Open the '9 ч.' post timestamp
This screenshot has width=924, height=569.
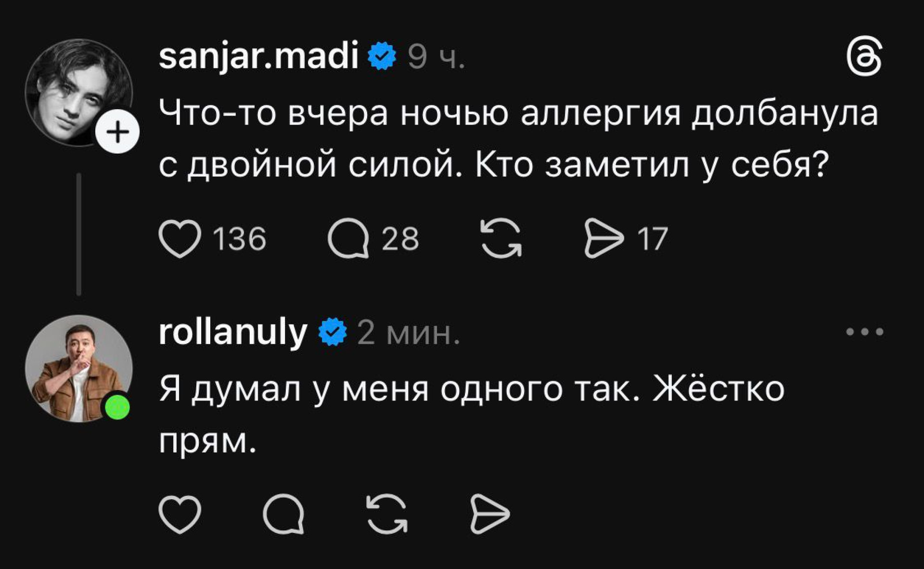point(436,58)
